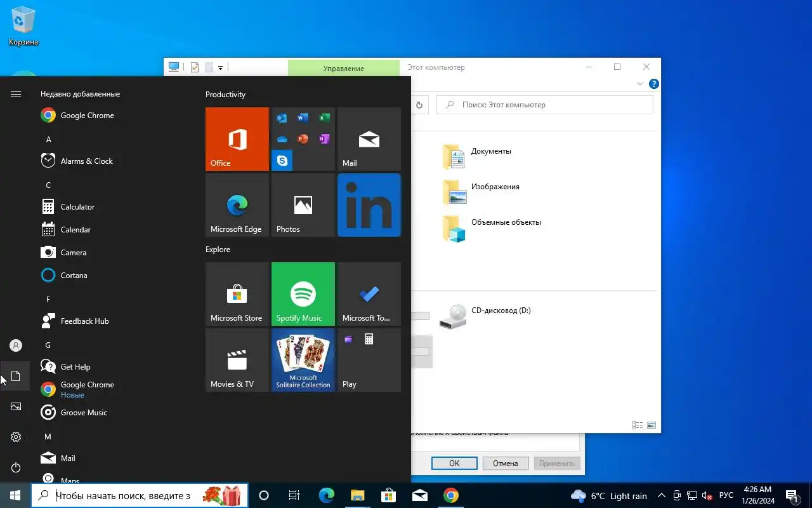Open the Microsoft To Do tile

tap(369, 294)
